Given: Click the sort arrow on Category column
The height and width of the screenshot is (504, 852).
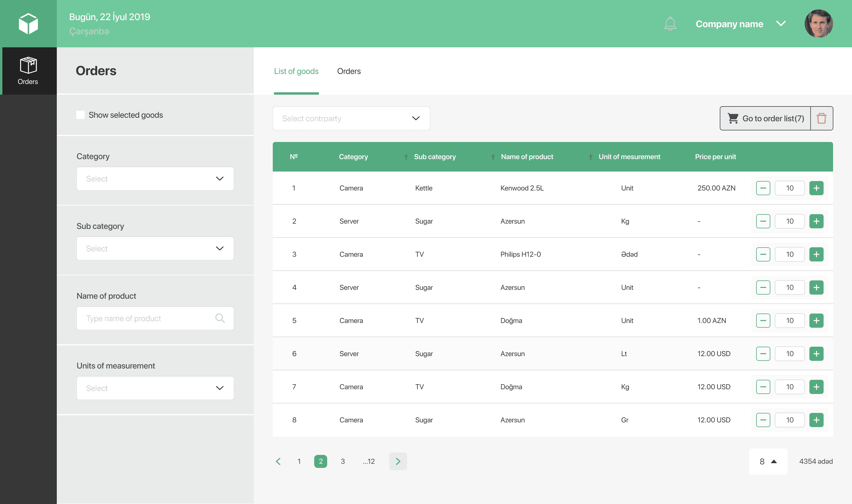Looking at the screenshot, I should pos(406,156).
